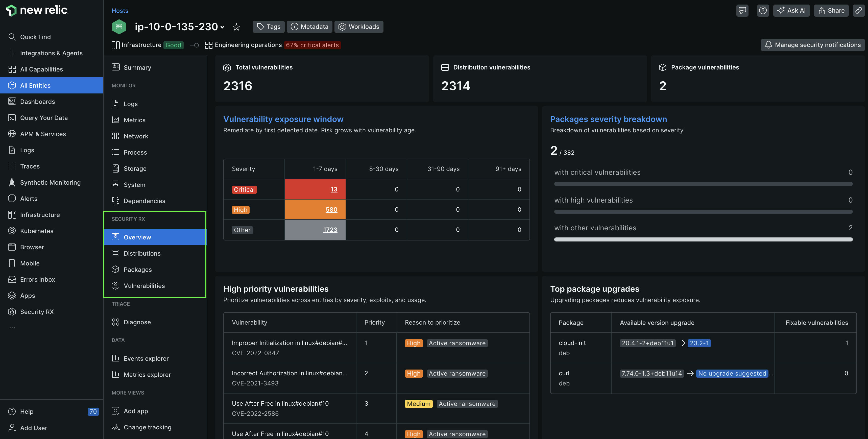The image size is (868, 439).
Task: Open Packages severity breakdown link
Action: pos(608,119)
